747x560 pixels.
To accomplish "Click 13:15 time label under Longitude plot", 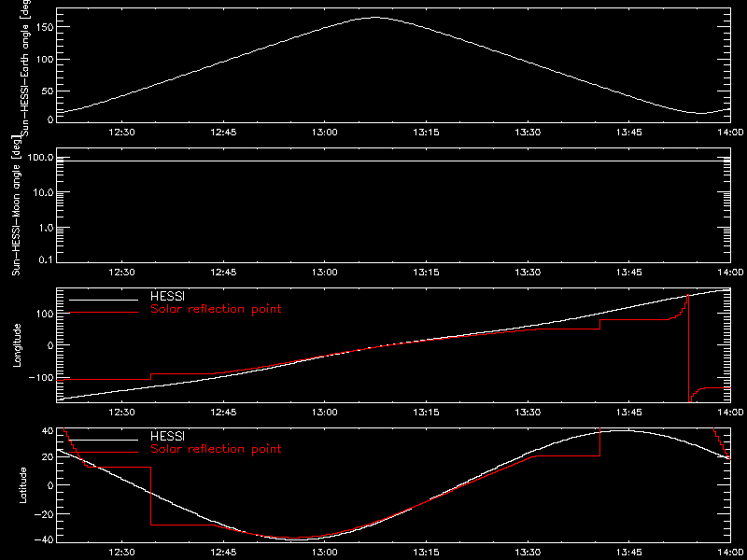I will (x=427, y=413).
